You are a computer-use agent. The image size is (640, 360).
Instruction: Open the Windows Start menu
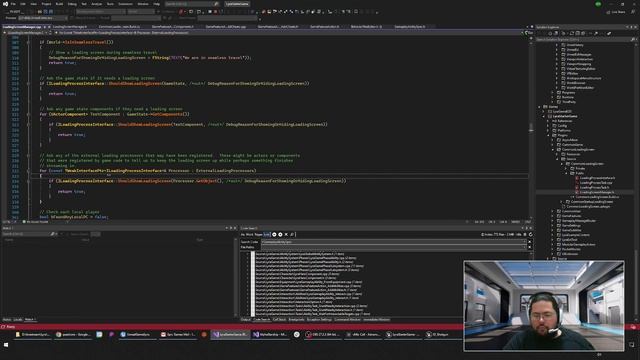pyautogui.click(x=6, y=345)
